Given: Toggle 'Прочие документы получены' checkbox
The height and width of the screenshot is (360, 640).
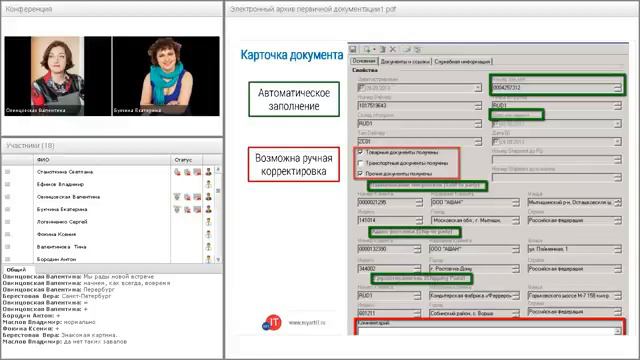Looking at the screenshot, I should 360,173.
